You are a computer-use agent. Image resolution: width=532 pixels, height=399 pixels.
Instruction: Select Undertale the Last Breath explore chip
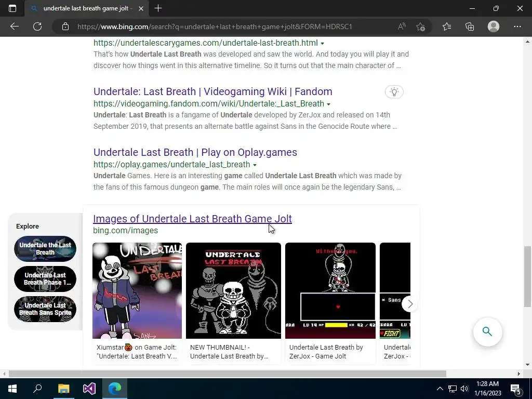click(x=45, y=249)
